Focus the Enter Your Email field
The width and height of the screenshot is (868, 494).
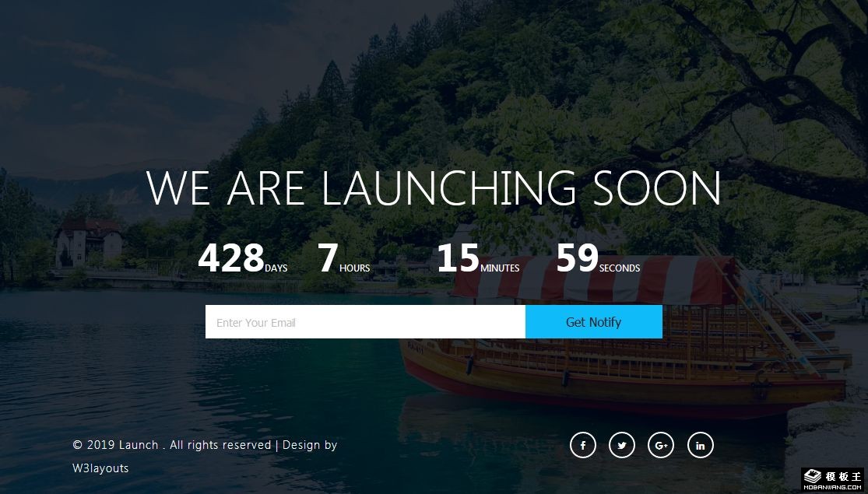pos(365,322)
